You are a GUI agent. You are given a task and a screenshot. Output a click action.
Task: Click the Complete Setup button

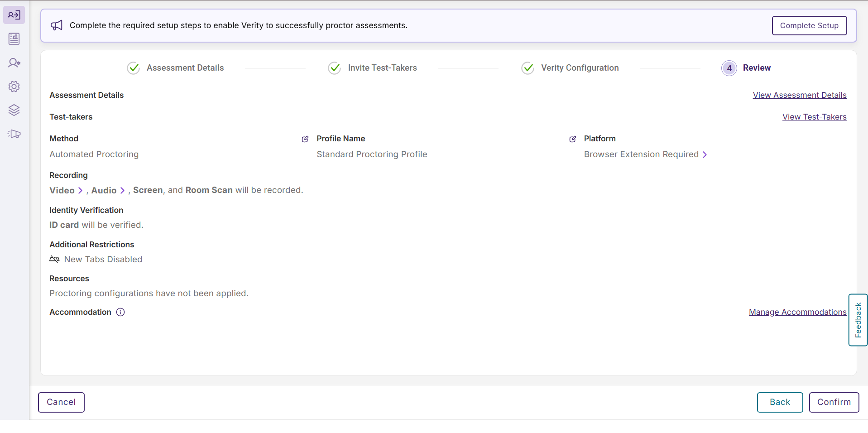[810, 25]
